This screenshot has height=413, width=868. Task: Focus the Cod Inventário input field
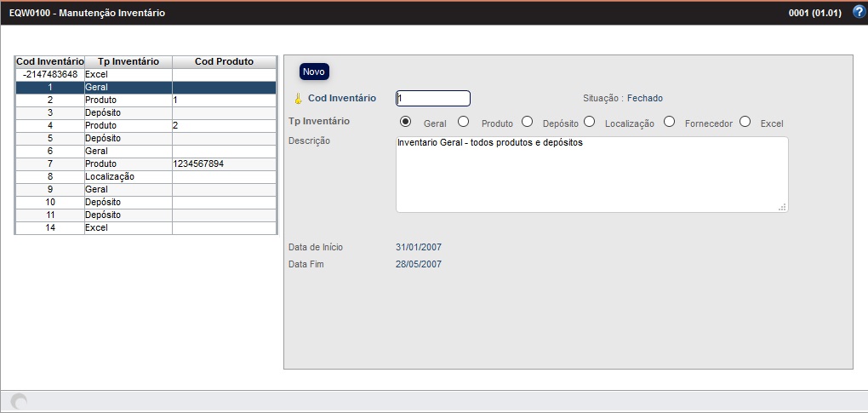point(433,99)
